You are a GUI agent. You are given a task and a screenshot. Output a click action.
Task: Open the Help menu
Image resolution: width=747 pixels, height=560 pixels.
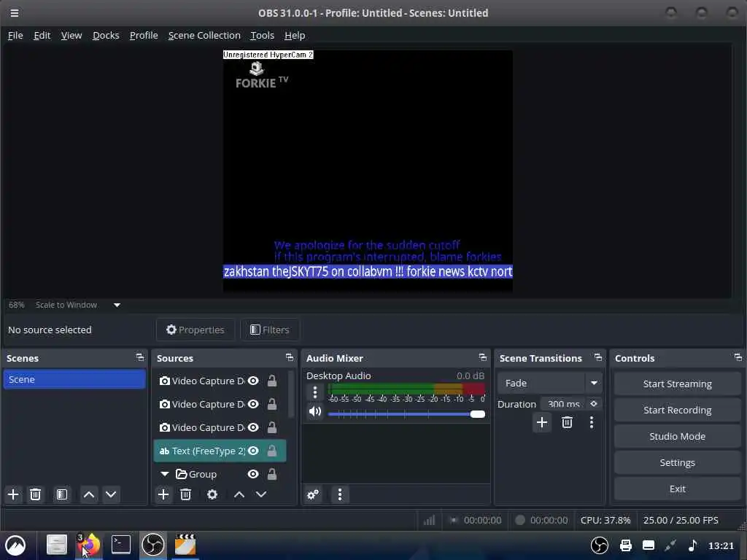click(x=295, y=35)
